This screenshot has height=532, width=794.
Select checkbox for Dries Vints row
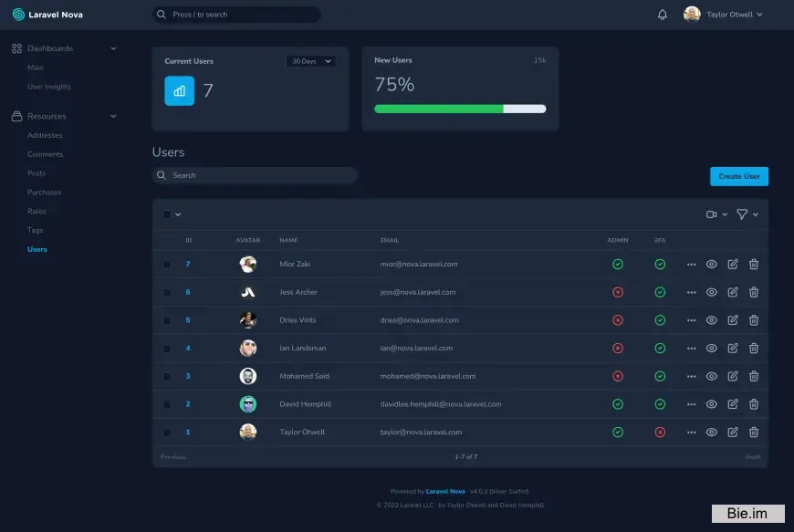167,320
